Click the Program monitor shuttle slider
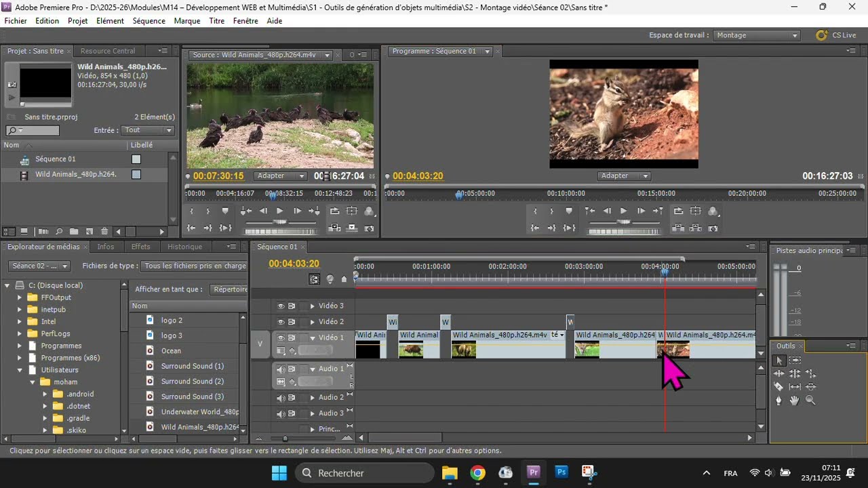This screenshot has height=488, width=868. (x=624, y=222)
